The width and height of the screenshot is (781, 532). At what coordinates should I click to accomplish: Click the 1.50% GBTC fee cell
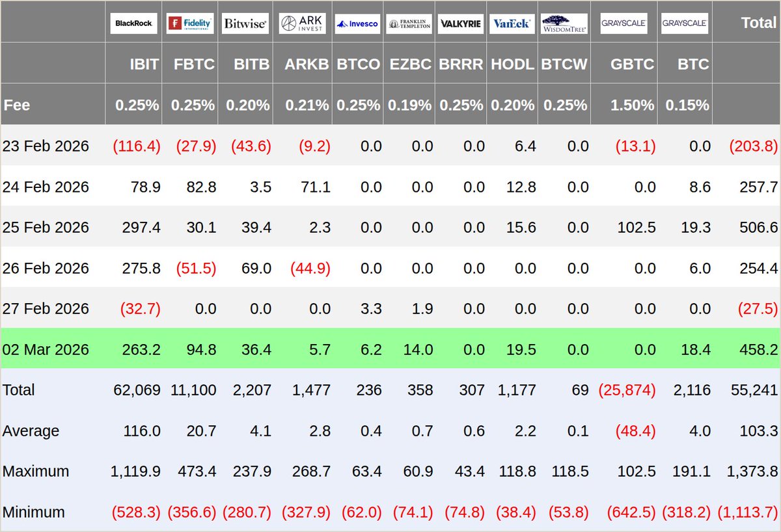click(x=632, y=105)
